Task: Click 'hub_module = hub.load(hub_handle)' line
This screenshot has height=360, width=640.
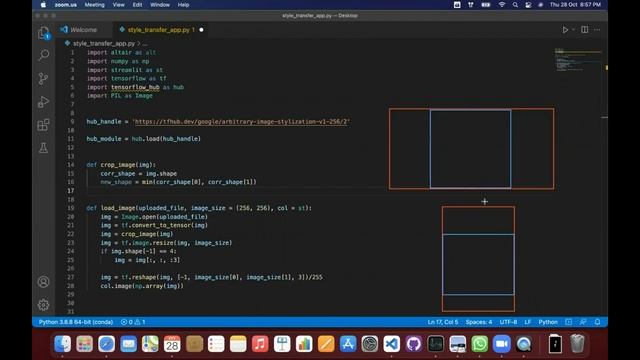Action: 144,139
